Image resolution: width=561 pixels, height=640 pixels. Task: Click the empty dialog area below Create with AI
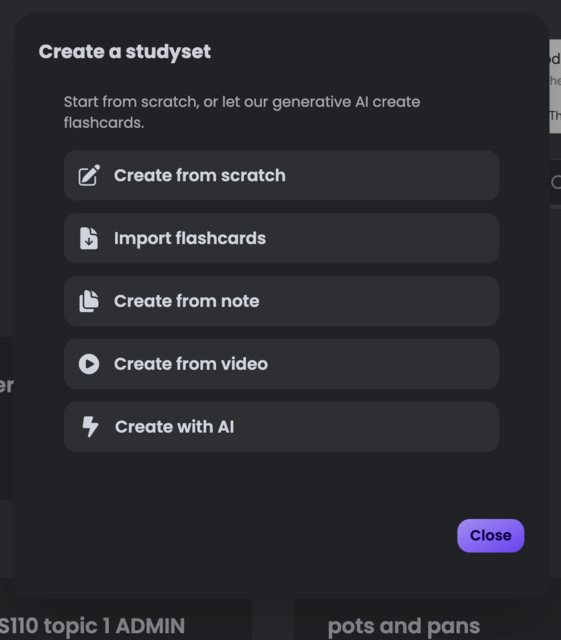pos(281,485)
